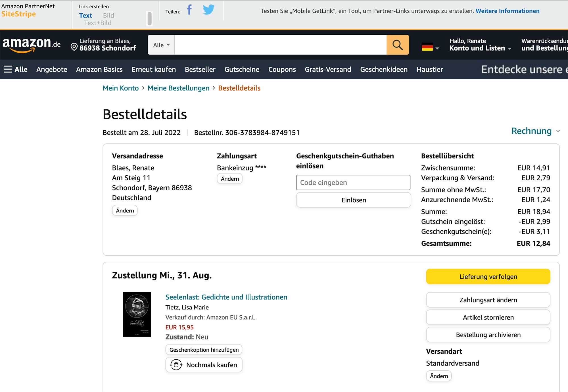The width and height of the screenshot is (568, 392).
Task: Expand the Rechnung dropdown
Action: [x=535, y=131]
